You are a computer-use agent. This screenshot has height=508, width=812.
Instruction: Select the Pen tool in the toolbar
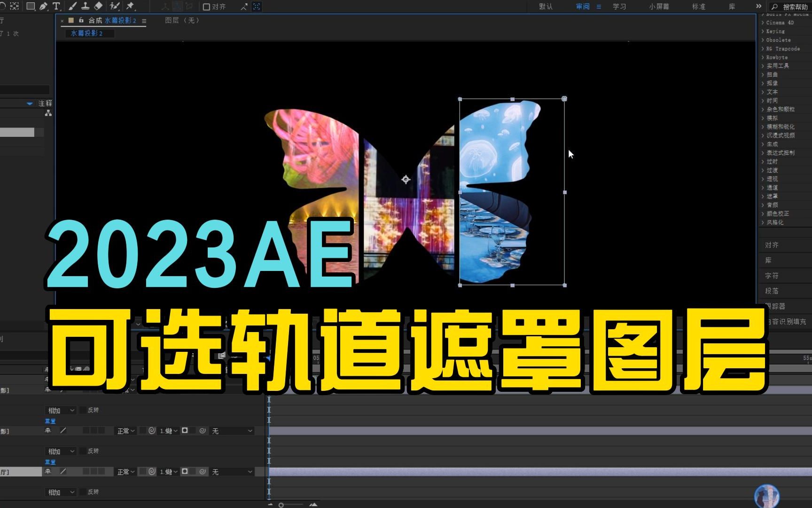[44, 7]
